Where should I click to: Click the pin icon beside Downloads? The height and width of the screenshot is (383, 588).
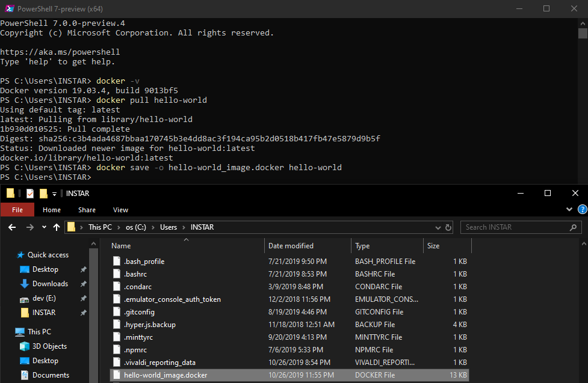click(83, 284)
